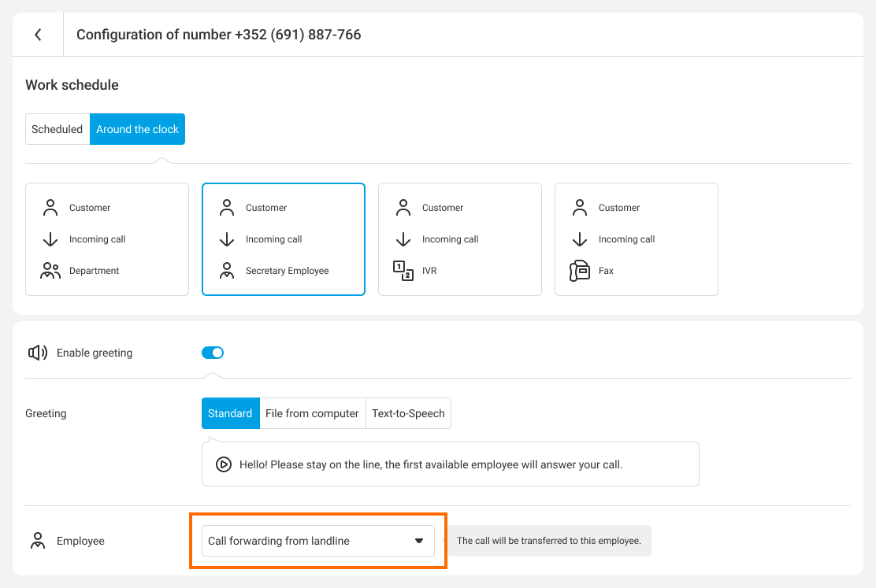
Task: Click the dropdown arrow in Employee field
Action: point(419,541)
